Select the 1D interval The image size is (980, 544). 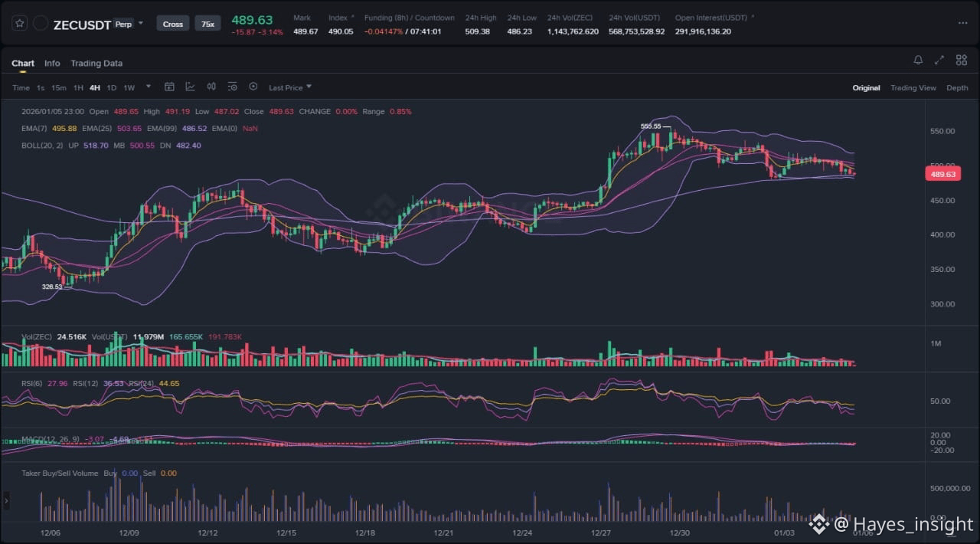pyautogui.click(x=112, y=87)
